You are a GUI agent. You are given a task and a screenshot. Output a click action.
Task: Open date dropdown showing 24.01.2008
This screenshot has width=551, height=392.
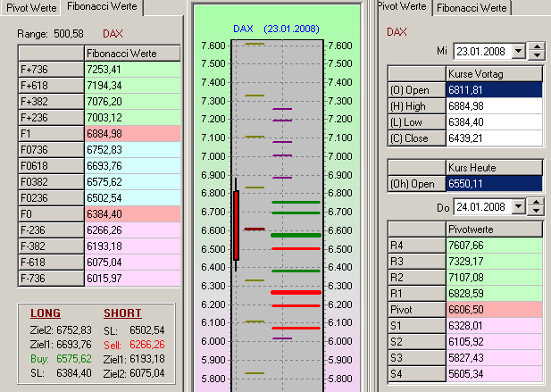(518, 206)
